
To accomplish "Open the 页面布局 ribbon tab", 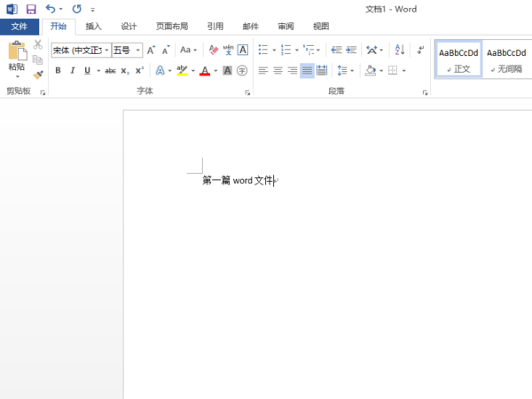I will point(172,27).
